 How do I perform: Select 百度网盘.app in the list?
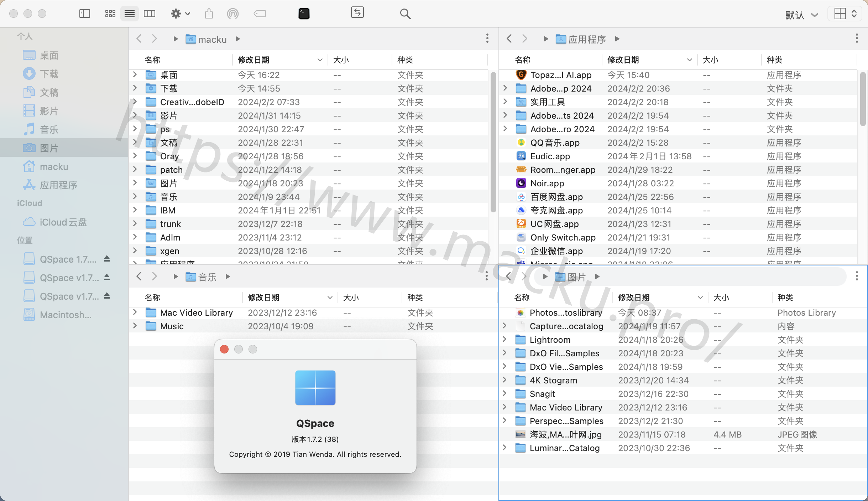pos(678,197)
